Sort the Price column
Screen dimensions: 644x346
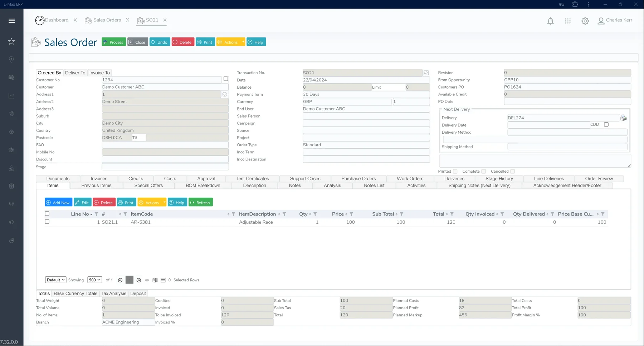(346, 214)
